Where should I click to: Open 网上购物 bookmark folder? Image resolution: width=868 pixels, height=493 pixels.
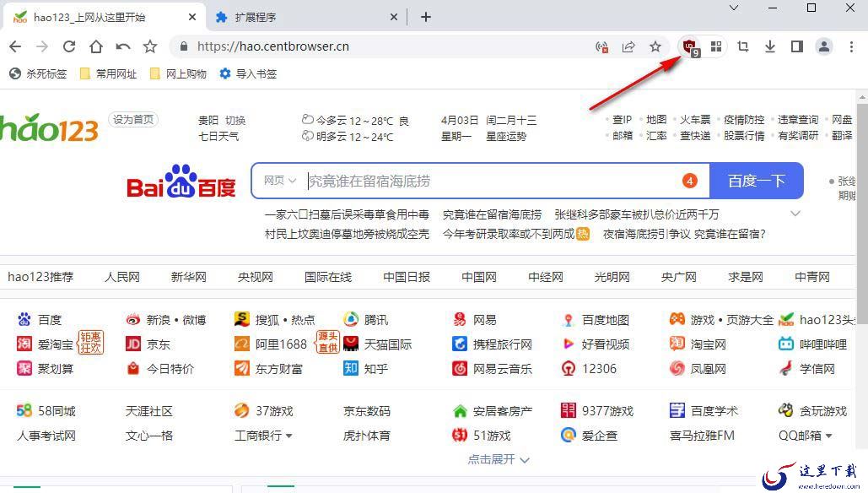[178, 73]
